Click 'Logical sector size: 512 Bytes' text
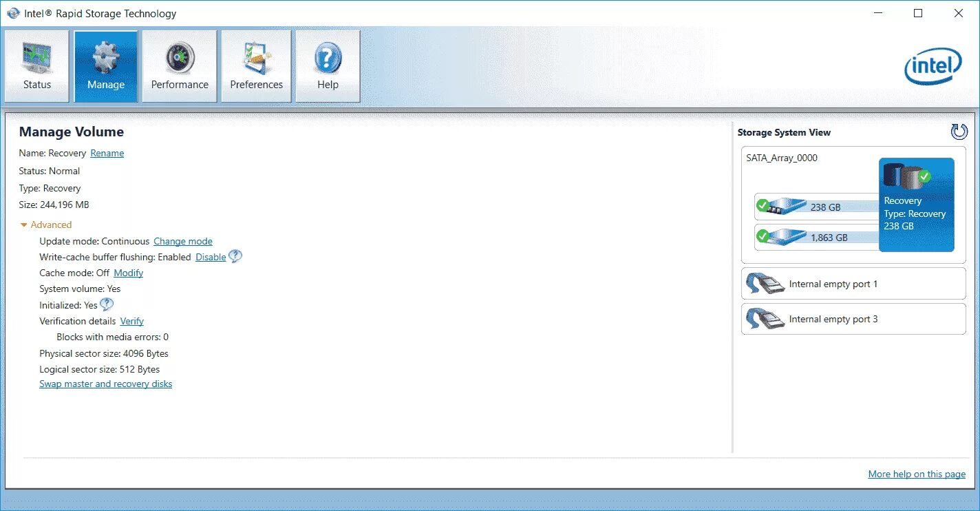This screenshot has width=980, height=511. coord(100,369)
